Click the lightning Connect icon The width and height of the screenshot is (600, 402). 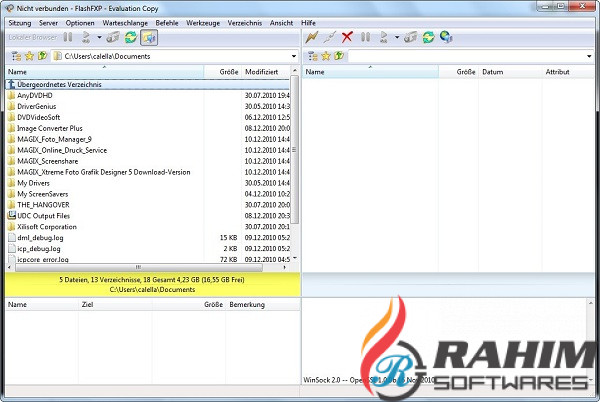coord(311,37)
